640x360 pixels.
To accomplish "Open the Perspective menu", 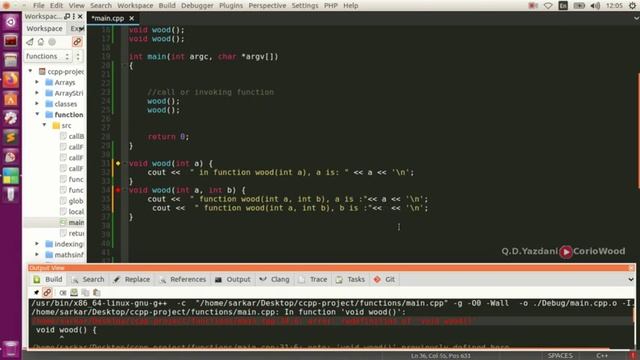I will [267, 6].
